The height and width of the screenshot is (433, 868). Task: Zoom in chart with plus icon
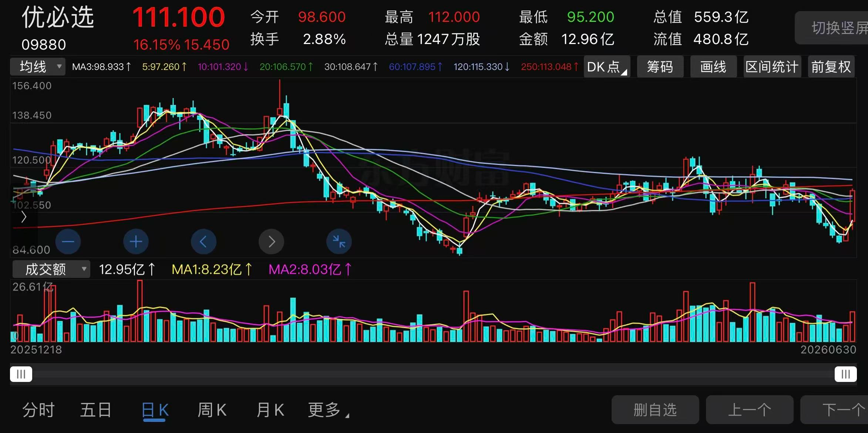point(136,242)
